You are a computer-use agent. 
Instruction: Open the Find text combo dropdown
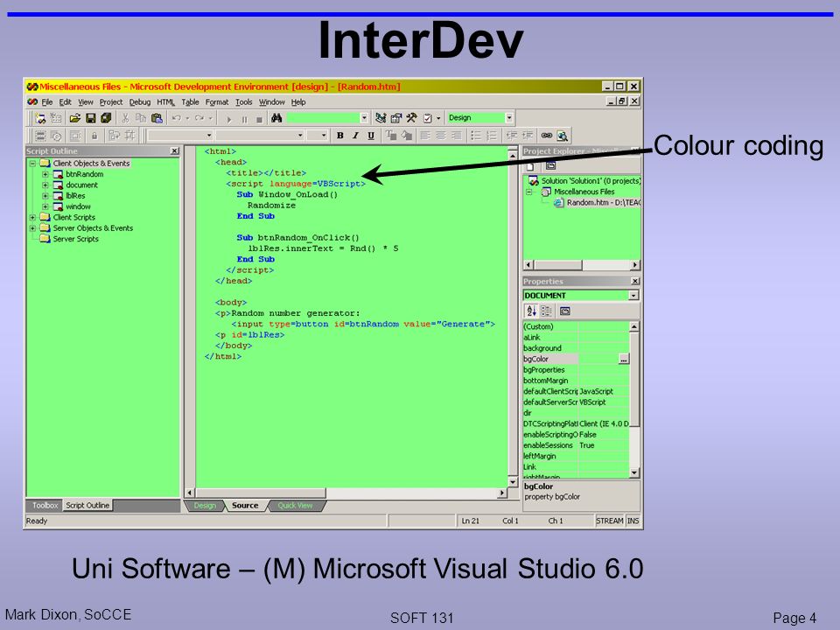click(364, 118)
